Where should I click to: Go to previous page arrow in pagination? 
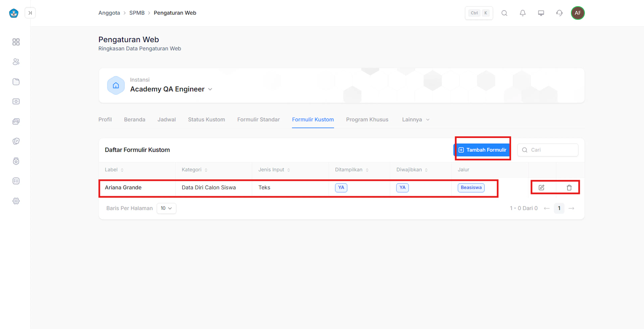[547, 208]
